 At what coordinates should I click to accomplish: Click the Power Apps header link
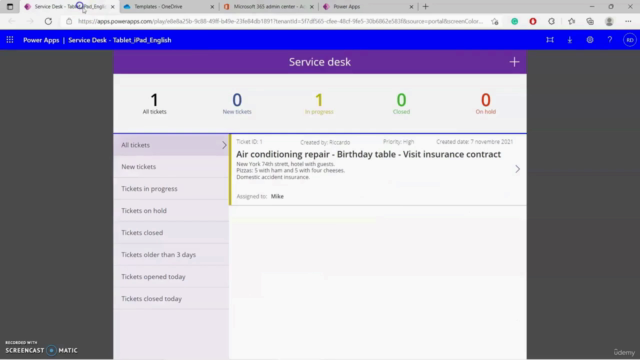41,40
